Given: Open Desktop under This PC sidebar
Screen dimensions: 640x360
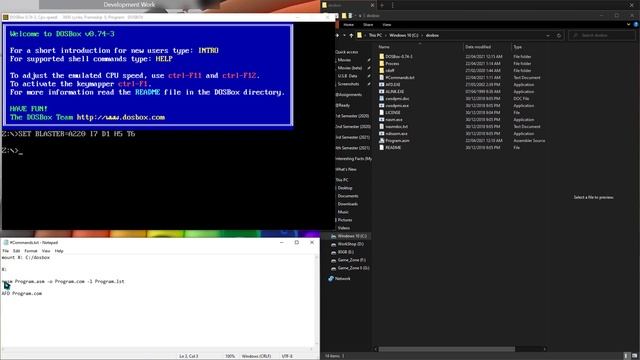Looking at the screenshot, I should pyautogui.click(x=345, y=188).
